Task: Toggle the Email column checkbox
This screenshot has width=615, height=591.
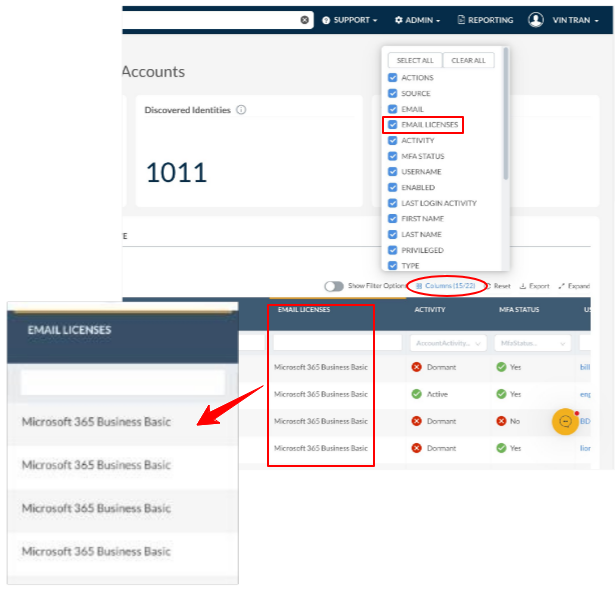Action: click(x=393, y=109)
